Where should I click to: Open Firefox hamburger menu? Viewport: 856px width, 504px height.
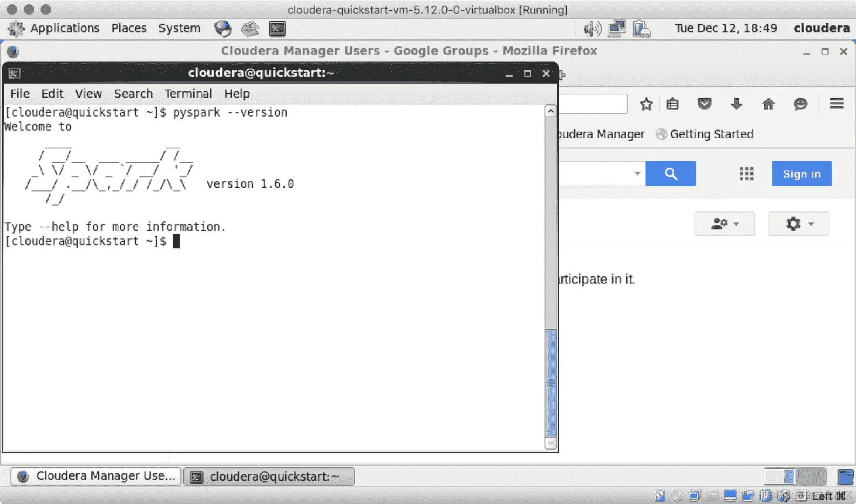tap(837, 103)
